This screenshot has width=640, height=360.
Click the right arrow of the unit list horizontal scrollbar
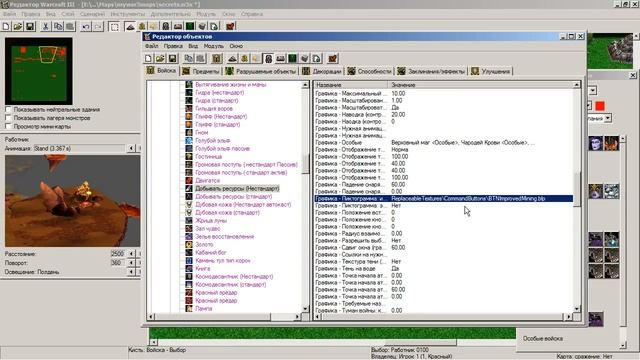(x=298, y=317)
